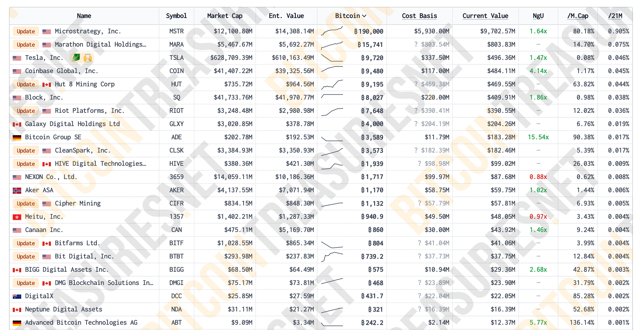The width and height of the screenshot is (644, 330).
Task: Click the Current Value column header
Action: [485, 16]
